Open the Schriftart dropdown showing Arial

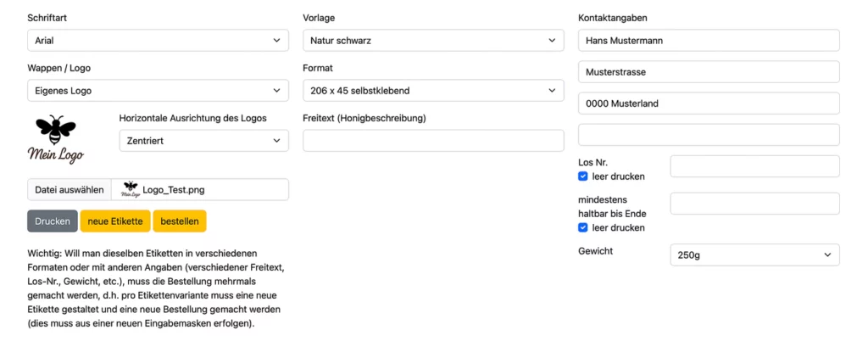coord(158,41)
